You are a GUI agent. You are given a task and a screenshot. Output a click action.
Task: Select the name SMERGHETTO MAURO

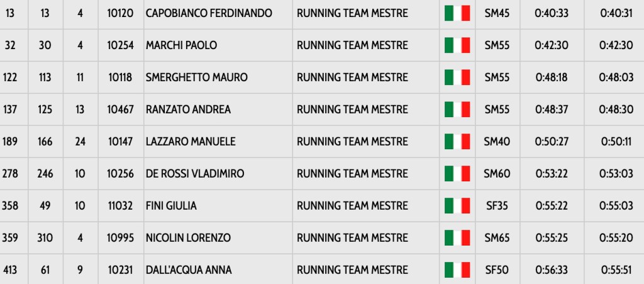196,77
